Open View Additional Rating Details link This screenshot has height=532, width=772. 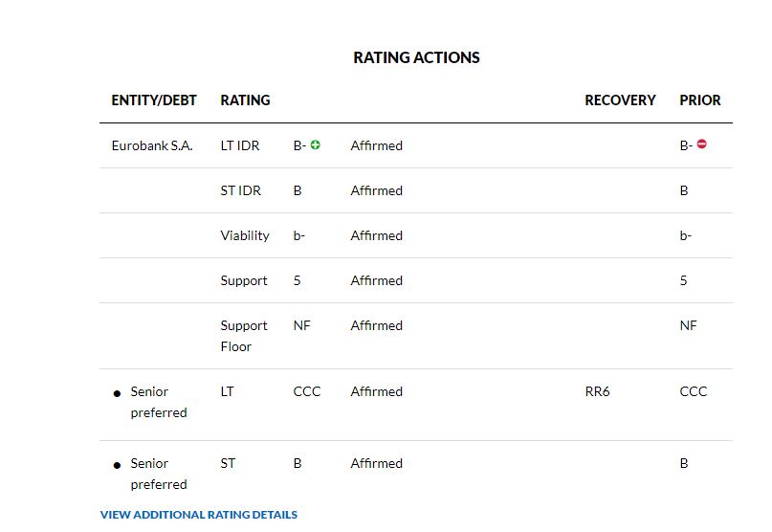coord(199,515)
